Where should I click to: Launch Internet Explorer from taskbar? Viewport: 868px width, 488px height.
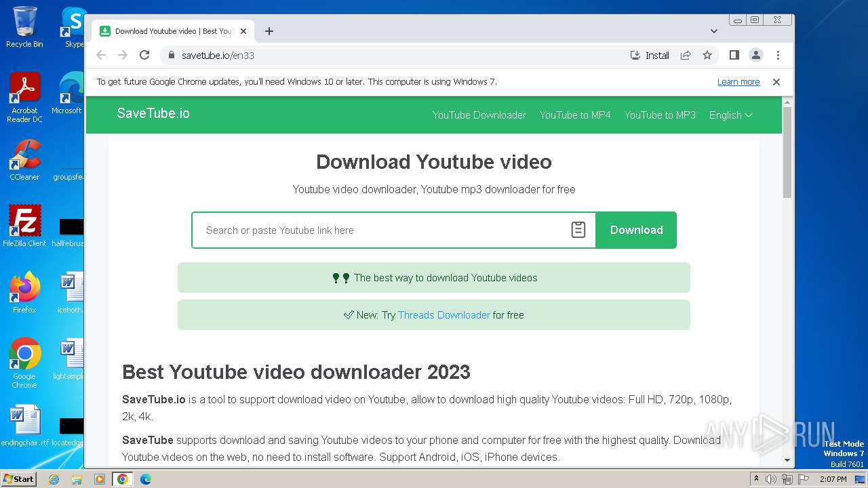pyautogui.click(x=54, y=479)
